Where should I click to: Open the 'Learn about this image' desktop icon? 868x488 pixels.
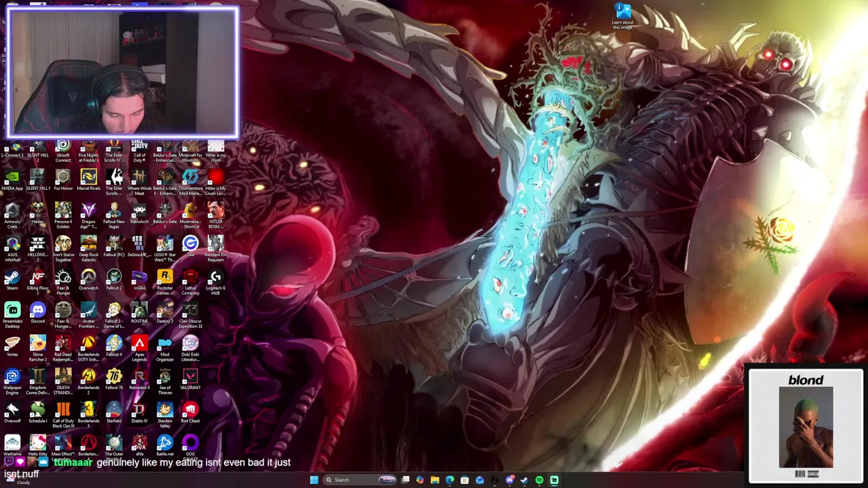pos(623,16)
